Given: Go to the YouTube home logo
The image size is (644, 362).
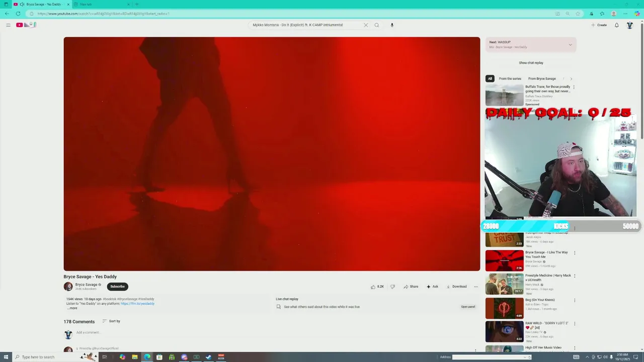Looking at the screenshot, I should coord(26,25).
